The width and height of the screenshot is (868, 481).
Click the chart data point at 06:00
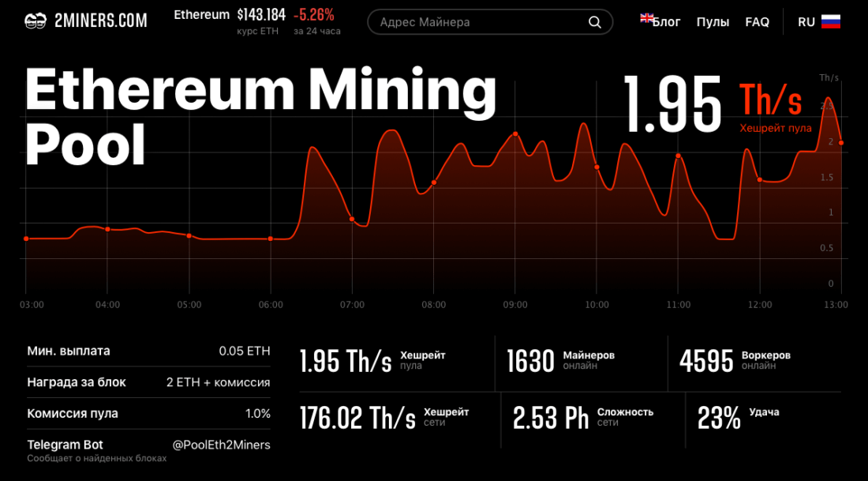point(270,239)
